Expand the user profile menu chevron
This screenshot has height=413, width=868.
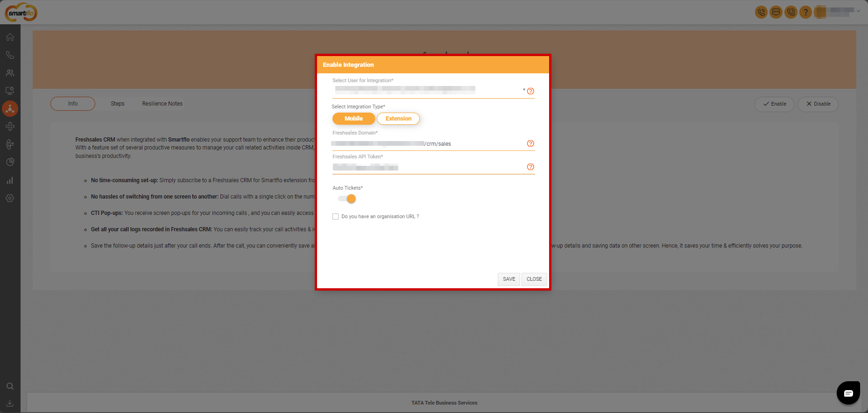tap(858, 11)
